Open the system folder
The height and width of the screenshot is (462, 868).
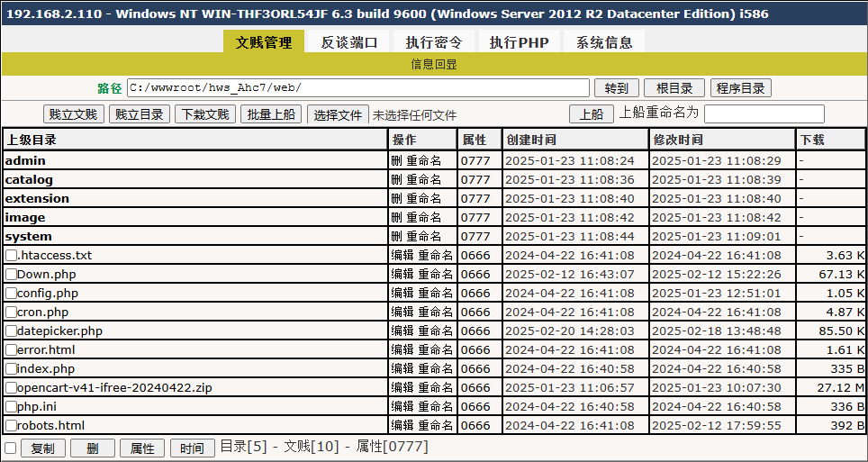[x=28, y=237]
